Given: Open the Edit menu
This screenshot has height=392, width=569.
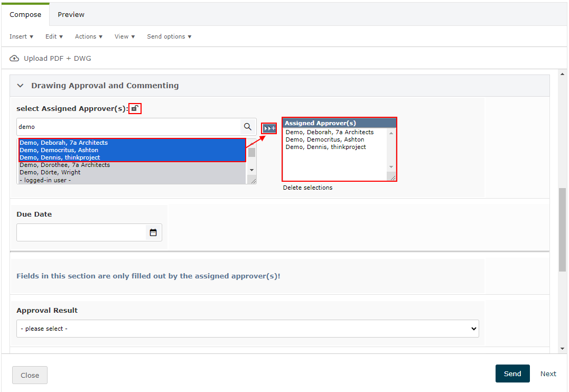Looking at the screenshot, I should pos(54,36).
